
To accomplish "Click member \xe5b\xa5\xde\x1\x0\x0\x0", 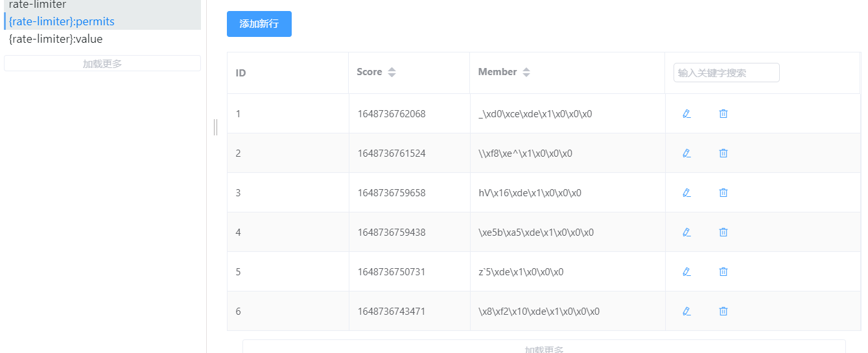I will point(536,233).
